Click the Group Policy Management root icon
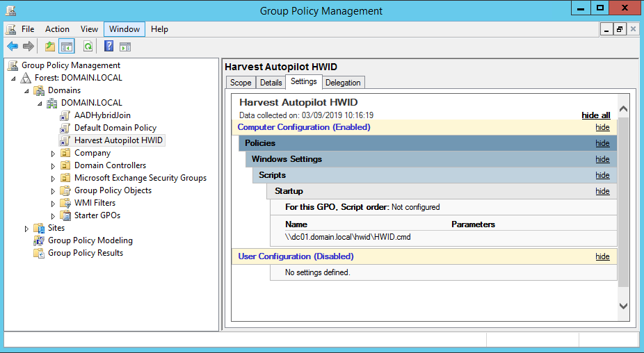 pyautogui.click(x=13, y=65)
